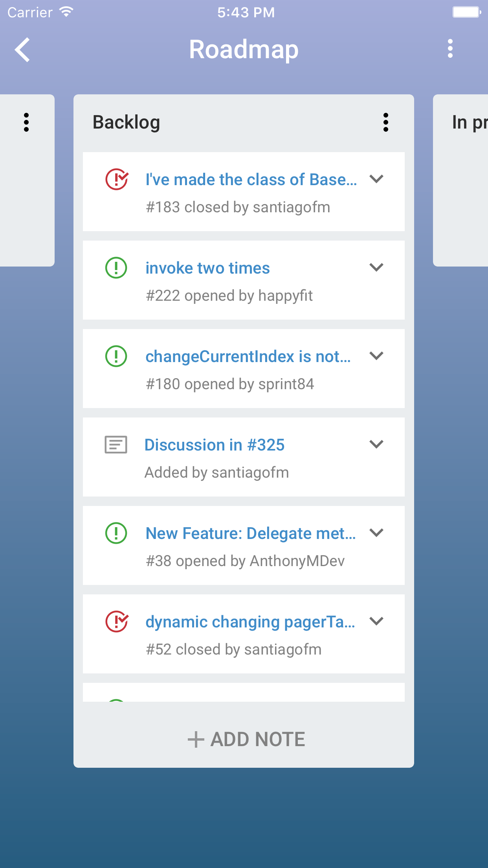Expand the "dynamic changing pagerTa" card

(x=376, y=622)
